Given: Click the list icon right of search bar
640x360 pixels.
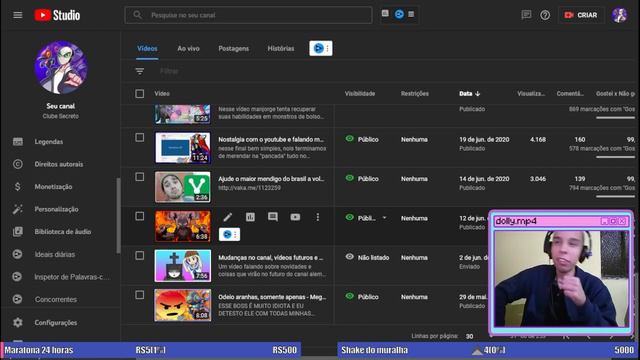Looking at the screenshot, I should pyautogui.click(x=411, y=14).
